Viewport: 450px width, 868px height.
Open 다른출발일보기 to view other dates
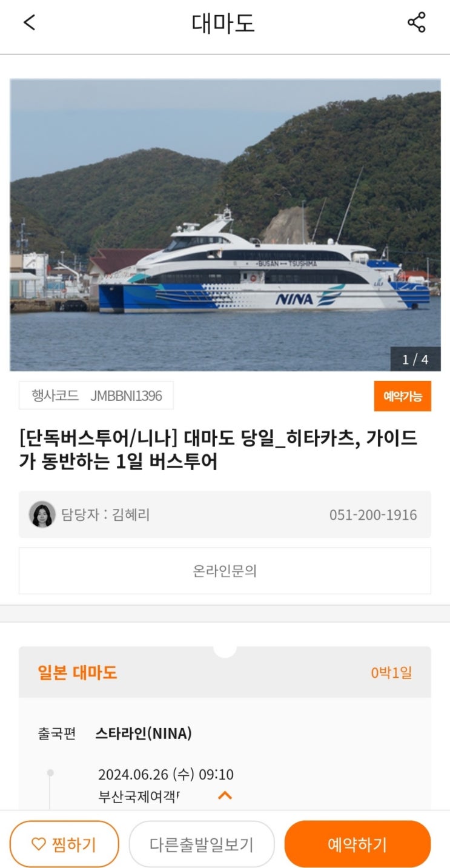pos(202,844)
